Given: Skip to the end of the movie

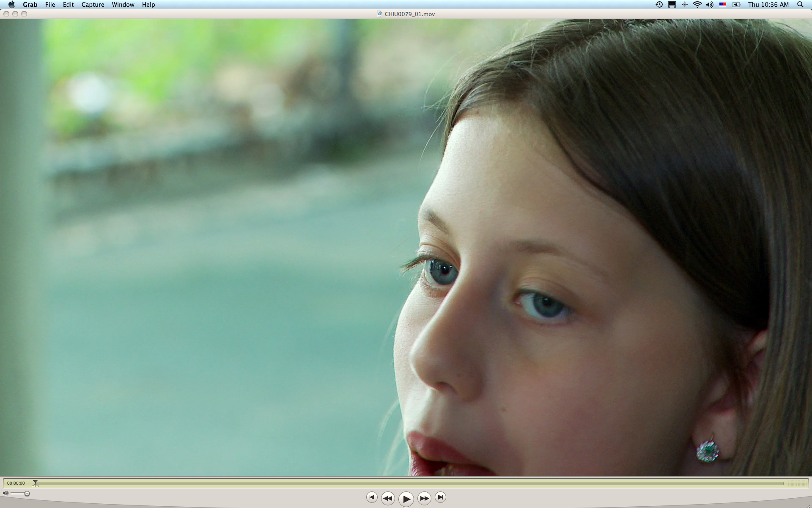Looking at the screenshot, I should pos(440,497).
